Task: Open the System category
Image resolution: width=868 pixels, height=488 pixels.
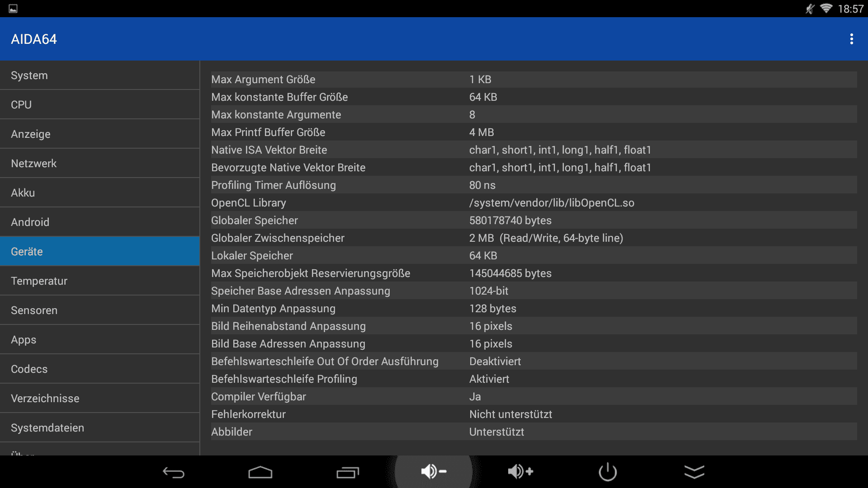Action: [x=99, y=75]
